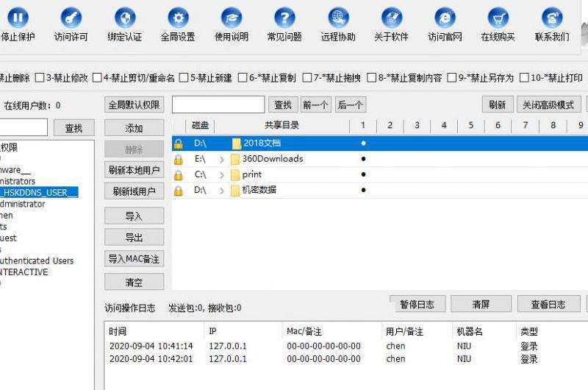588x390 pixels.
Task: Open 在线购买 shopping cart icon
Action: coord(498,18)
